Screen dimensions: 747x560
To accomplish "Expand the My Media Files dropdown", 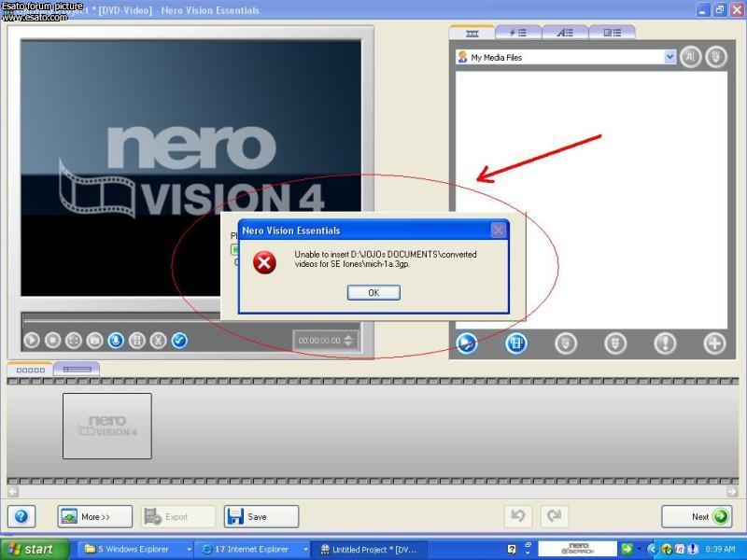I will pos(669,58).
